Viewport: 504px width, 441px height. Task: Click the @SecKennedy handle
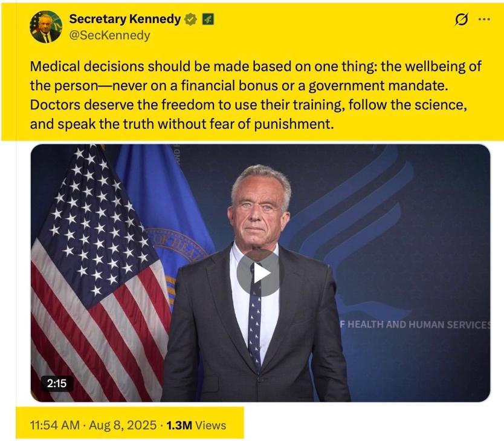pos(110,35)
